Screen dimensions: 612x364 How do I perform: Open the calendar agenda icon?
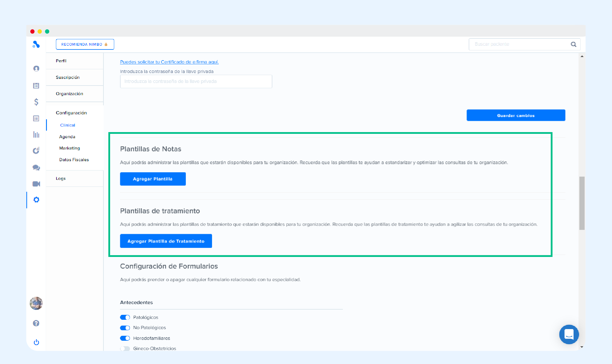click(36, 86)
